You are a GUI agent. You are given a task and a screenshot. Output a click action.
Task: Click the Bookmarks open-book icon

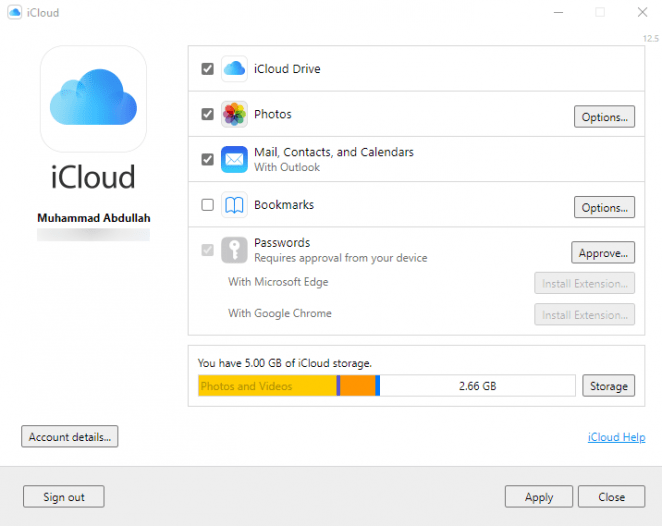[234, 205]
